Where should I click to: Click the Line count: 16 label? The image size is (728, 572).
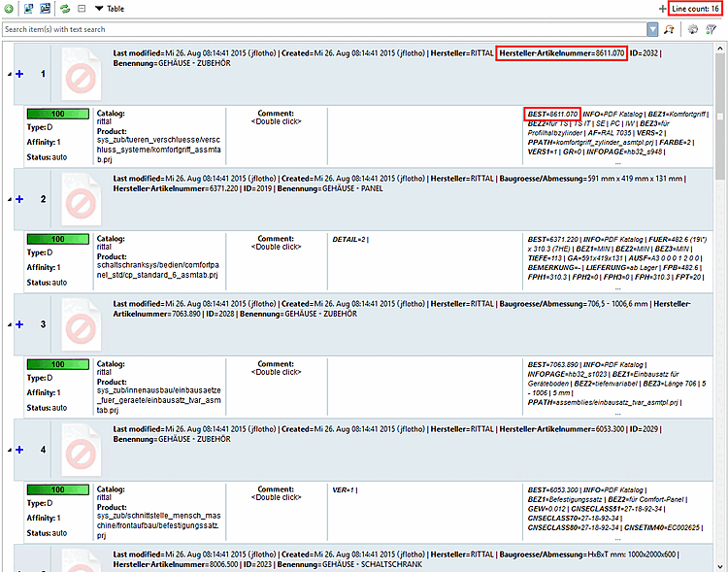click(695, 9)
